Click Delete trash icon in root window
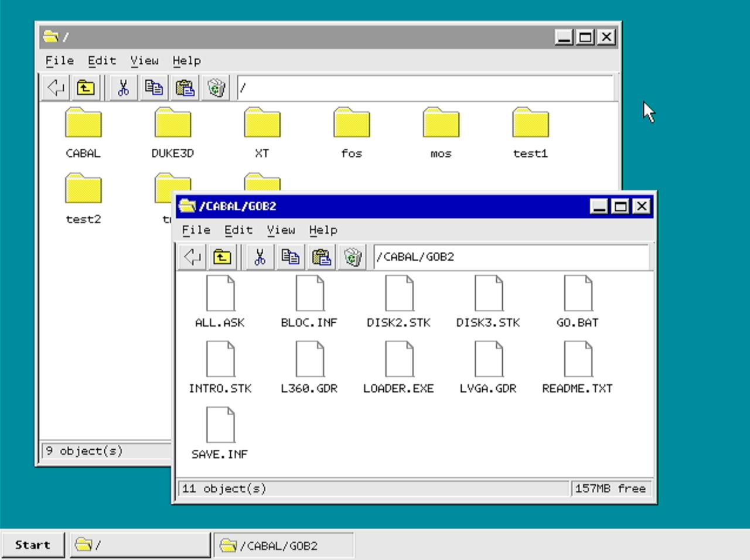 coord(216,88)
